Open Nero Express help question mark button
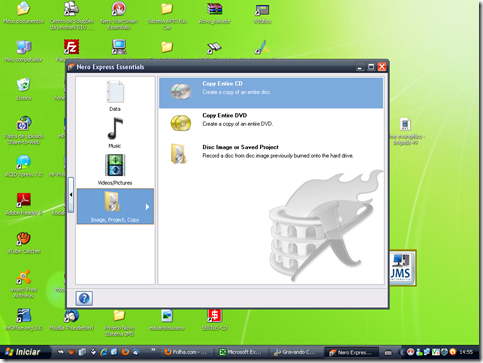Screen dimensions: 483x363 click(84, 298)
